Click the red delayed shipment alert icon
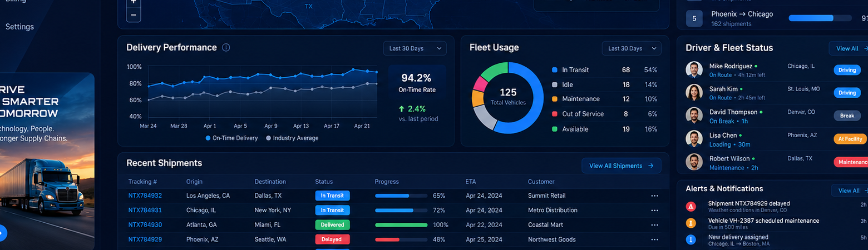Viewport: 868px width, 250px height. 691,207
